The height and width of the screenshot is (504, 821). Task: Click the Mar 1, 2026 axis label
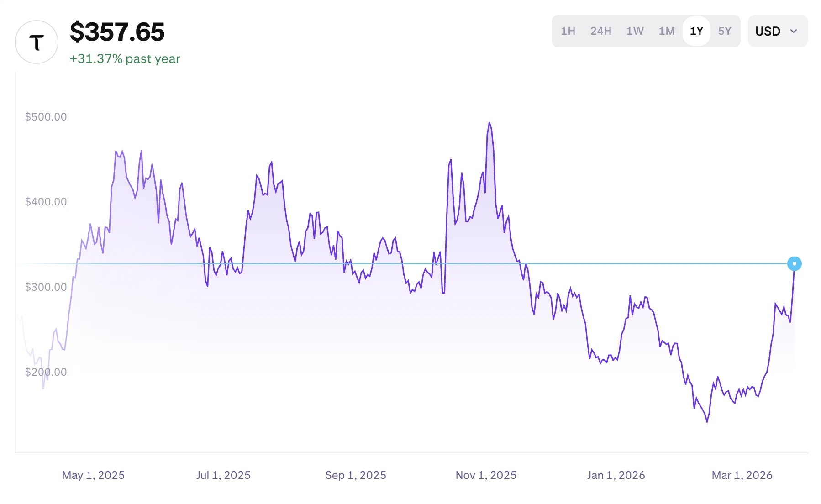pyautogui.click(x=742, y=475)
